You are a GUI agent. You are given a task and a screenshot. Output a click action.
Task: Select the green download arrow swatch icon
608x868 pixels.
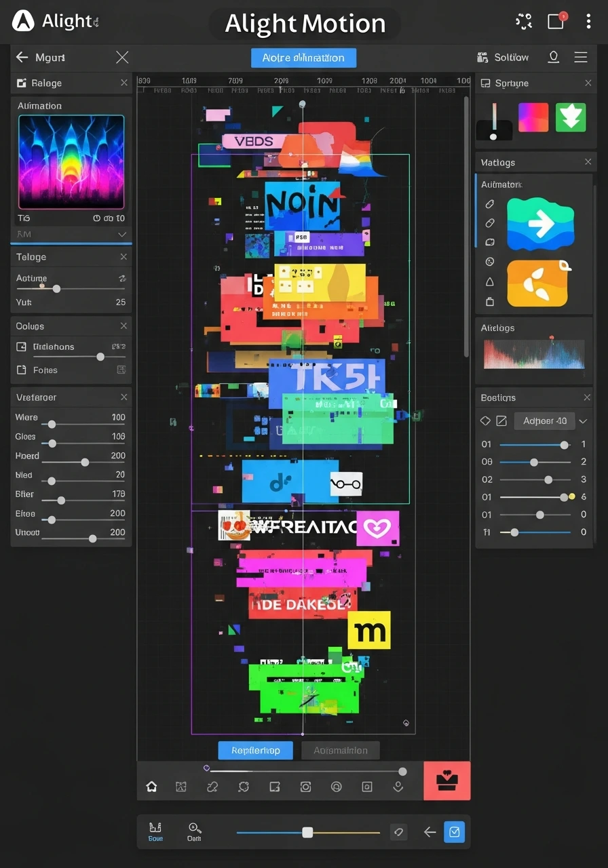coord(570,117)
